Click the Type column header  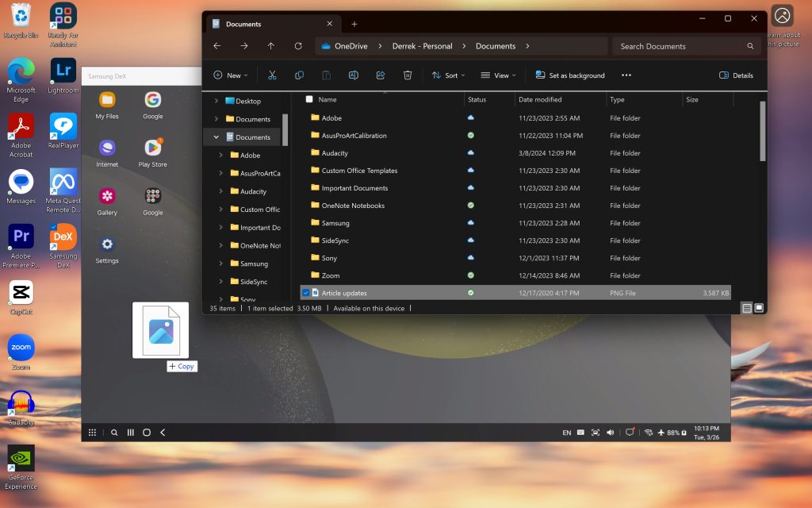tap(617, 99)
